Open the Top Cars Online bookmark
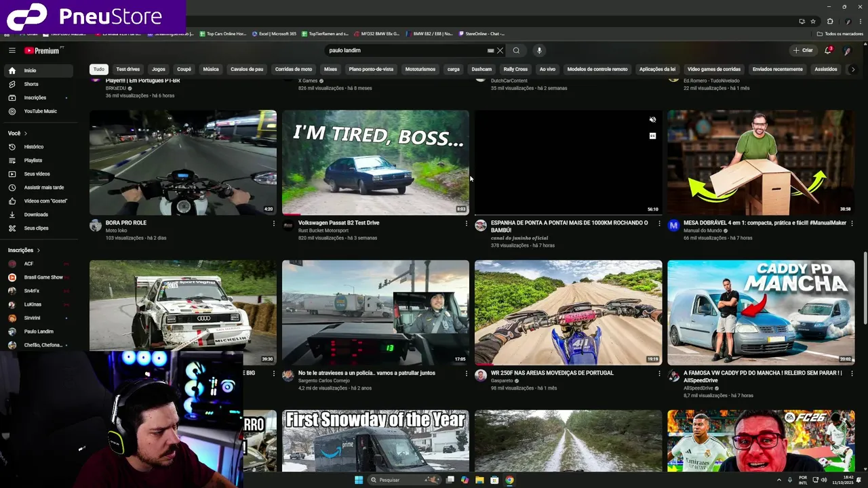The image size is (868, 488). (223, 34)
